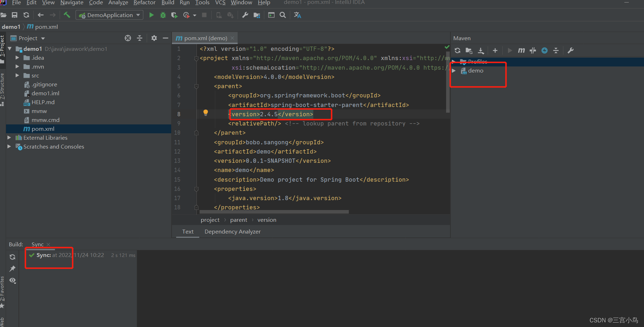Pin the Sync build tab
Viewport: 644px width, 327px height.
tap(12, 269)
